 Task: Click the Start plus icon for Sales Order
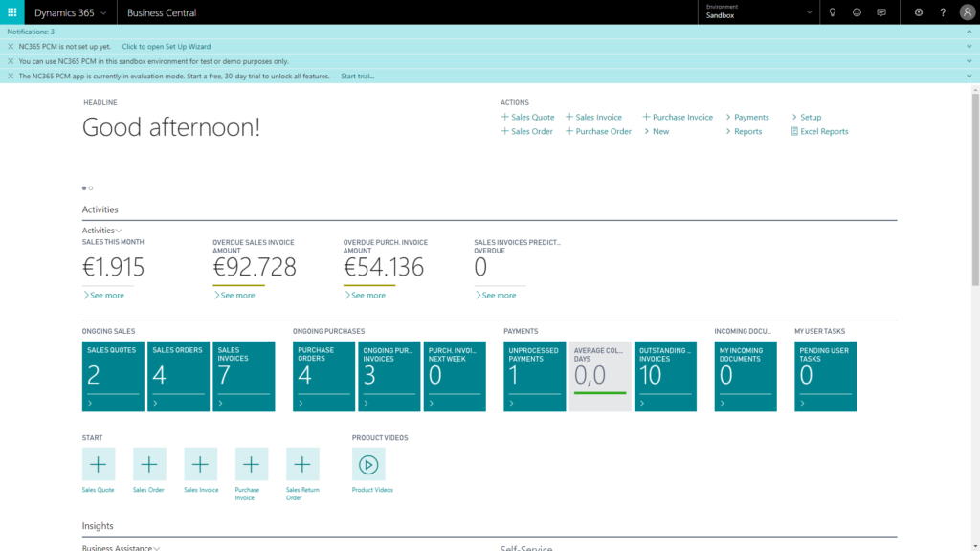149,464
